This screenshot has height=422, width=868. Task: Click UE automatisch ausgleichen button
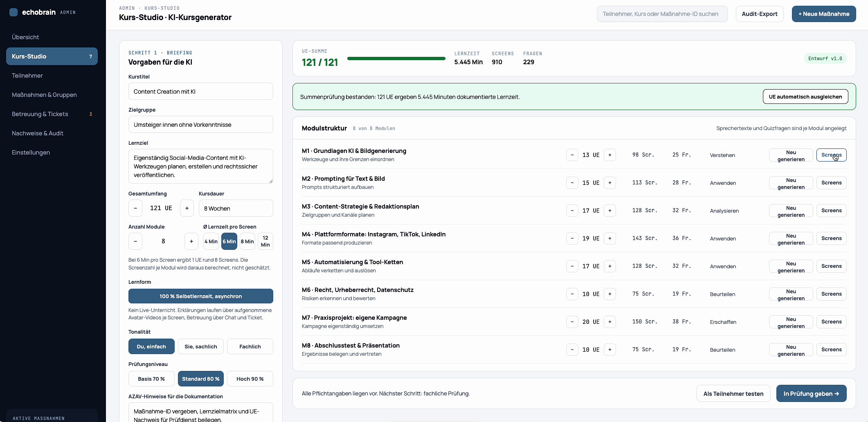click(805, 97)
